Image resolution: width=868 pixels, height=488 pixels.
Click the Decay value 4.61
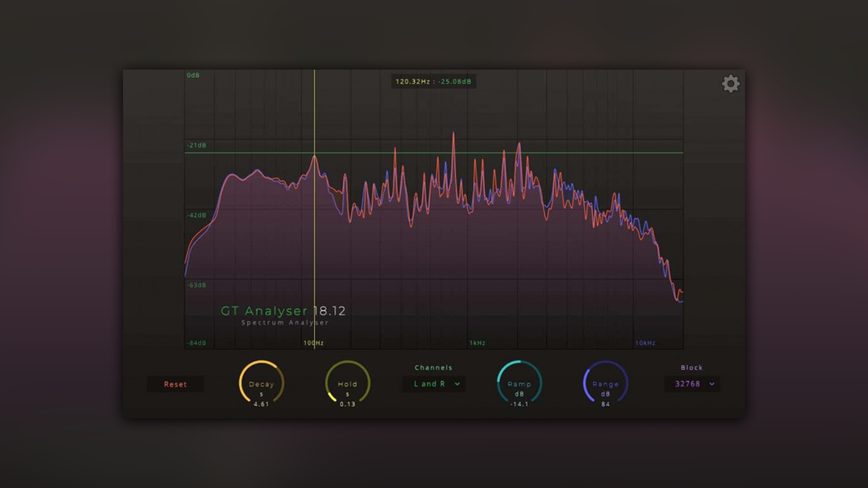pyautogui.click(x=261, y=404)
